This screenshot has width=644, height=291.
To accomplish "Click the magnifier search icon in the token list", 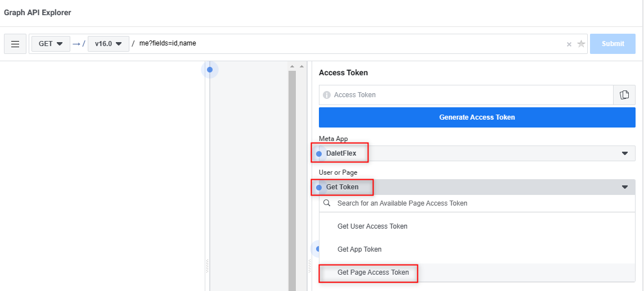I will coord(327,203).
